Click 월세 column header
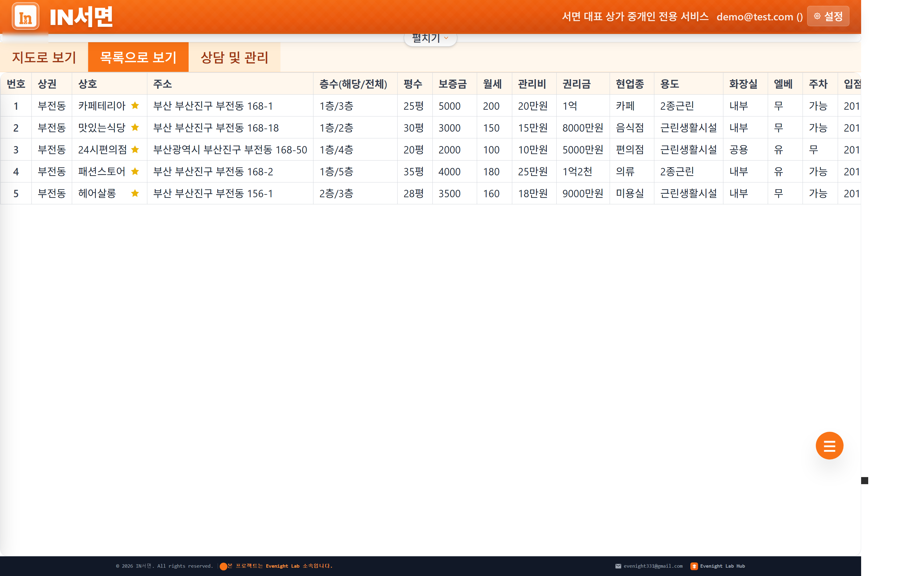 pos(495,84)
